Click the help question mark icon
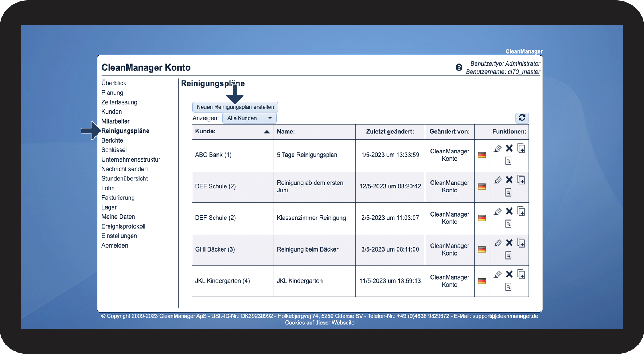644x354 pixels. tap(459, 67)
